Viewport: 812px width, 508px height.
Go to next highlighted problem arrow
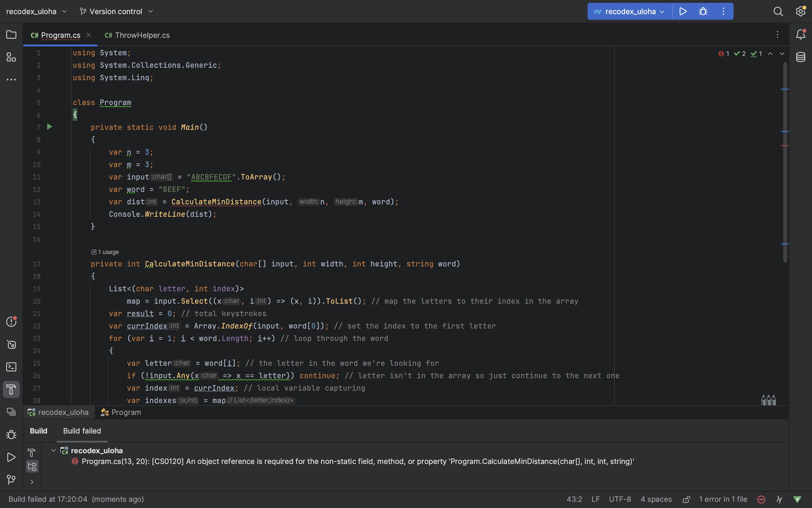pyautogui.click(x=782, y=54)
